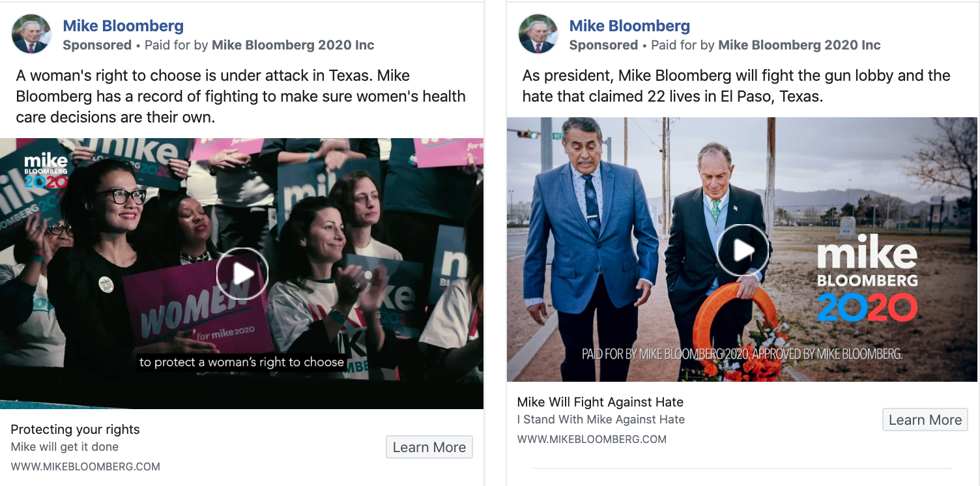Click Learn More beside Mike Will Fight Against Hate
Screen dimensions: 980x486
pos(925,420)
